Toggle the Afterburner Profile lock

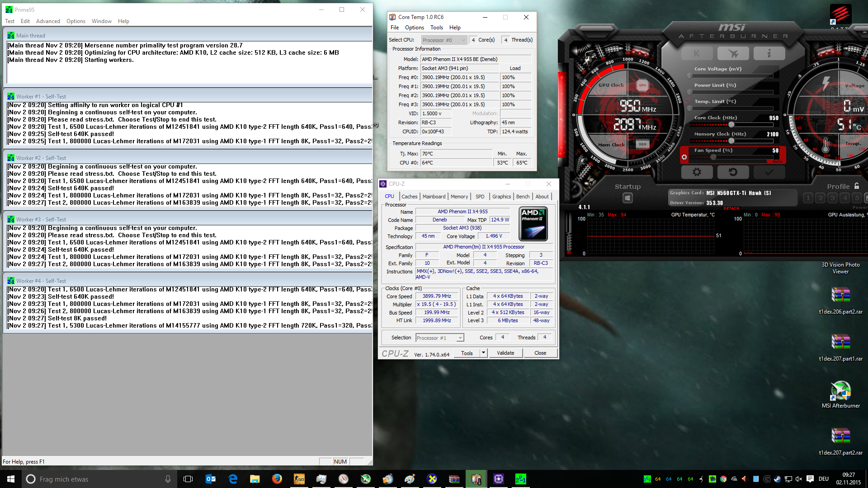(857, 186)
